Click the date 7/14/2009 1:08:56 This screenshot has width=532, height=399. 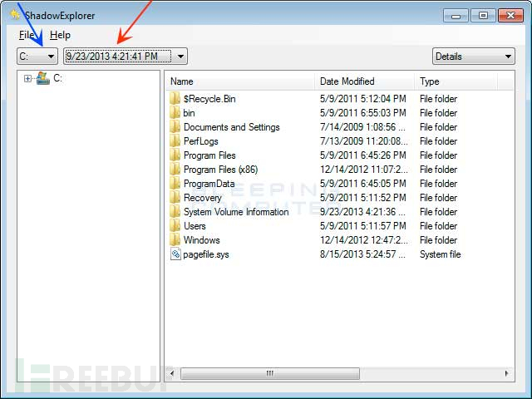point(362,127)
